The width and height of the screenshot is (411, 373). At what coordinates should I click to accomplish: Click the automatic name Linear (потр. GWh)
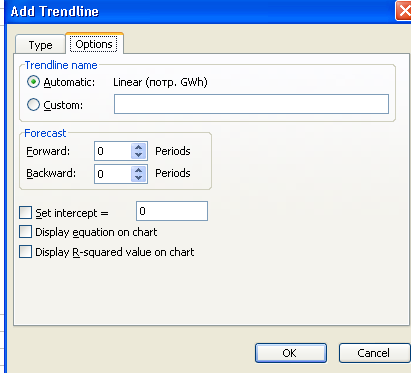pyautogui.click(x=160, y=82)
